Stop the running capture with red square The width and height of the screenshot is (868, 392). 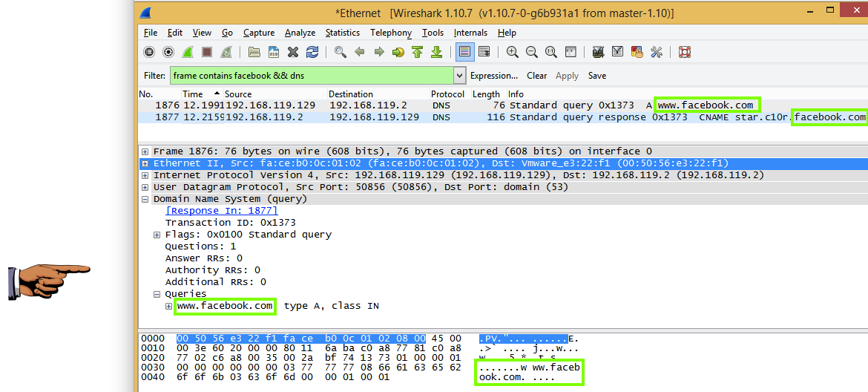click(x=207, y=52)
